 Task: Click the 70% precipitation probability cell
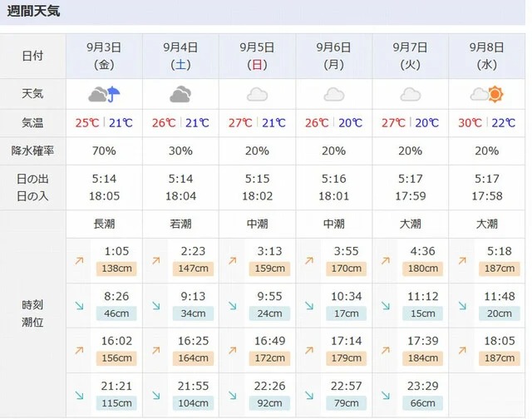[105, 150]
